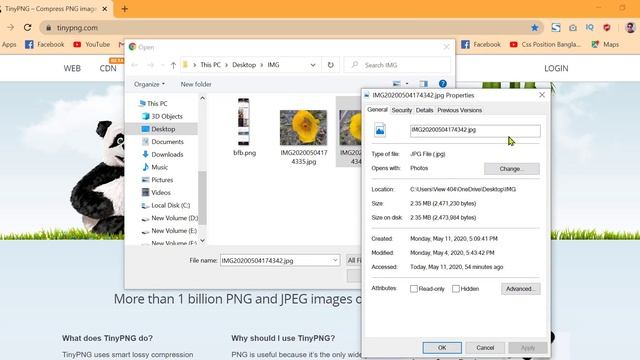Select Documents in the sidebar

(x=162, y=142)
